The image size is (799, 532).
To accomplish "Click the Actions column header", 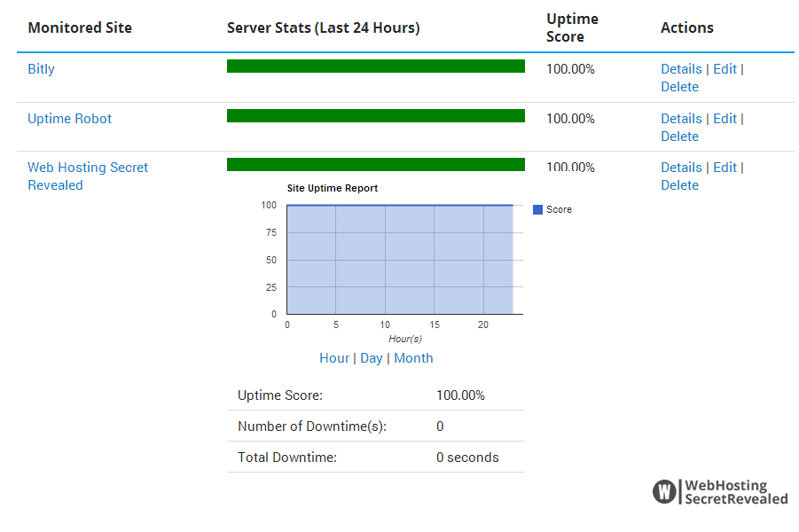I will coord(687,27).
